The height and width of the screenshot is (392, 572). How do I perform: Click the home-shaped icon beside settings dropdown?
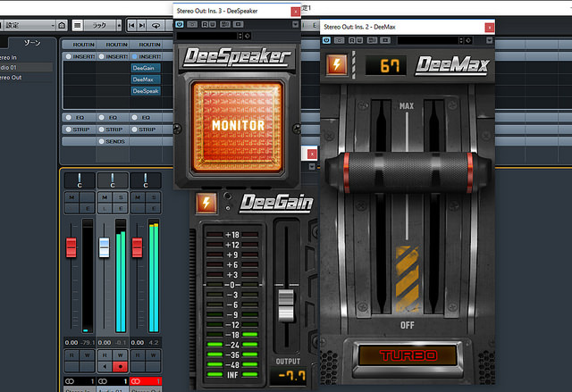[62, 25]
